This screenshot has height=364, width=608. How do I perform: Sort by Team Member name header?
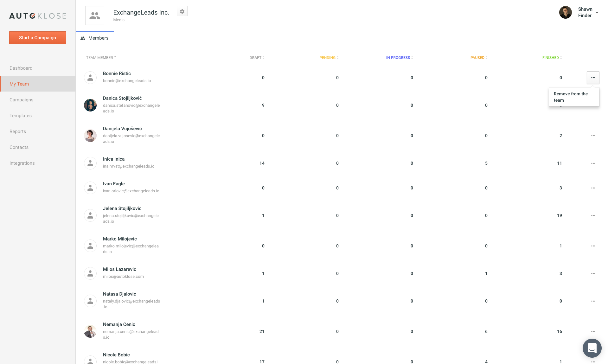101,58
